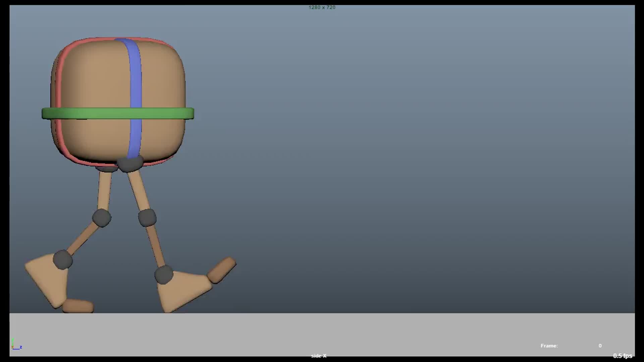Click the raised toe of front foot
Viewport: 644px width, 362px height.
tap(221, 270)
